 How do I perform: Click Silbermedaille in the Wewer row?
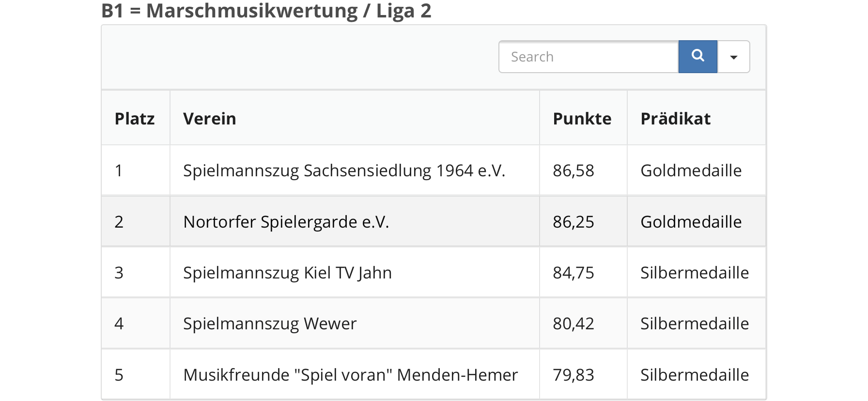[695, 324]
